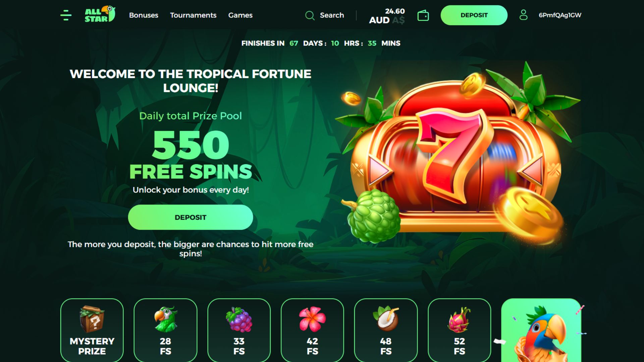Click the pink flower 42 FS icon
644x362 pixels.
[x=312, y=319]
